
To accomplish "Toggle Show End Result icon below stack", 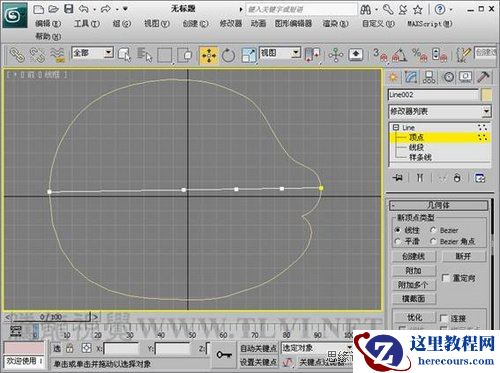I will [420, 178].
